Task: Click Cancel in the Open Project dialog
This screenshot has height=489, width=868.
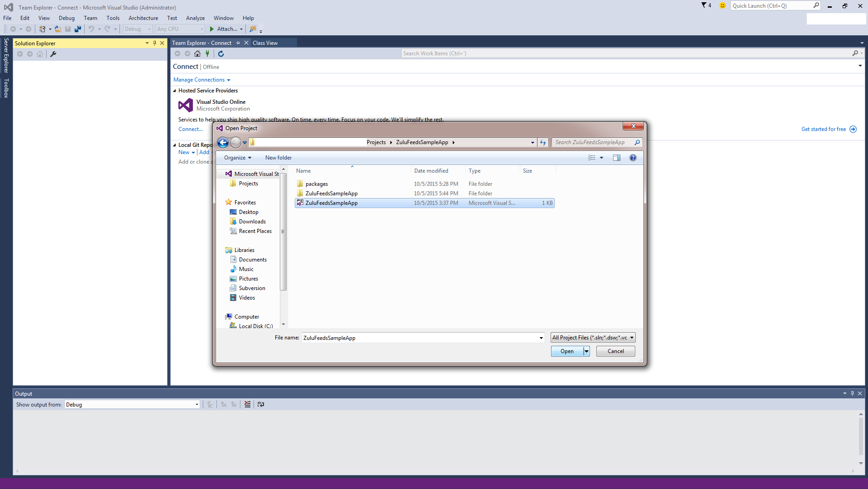Action: coord(615,351)
